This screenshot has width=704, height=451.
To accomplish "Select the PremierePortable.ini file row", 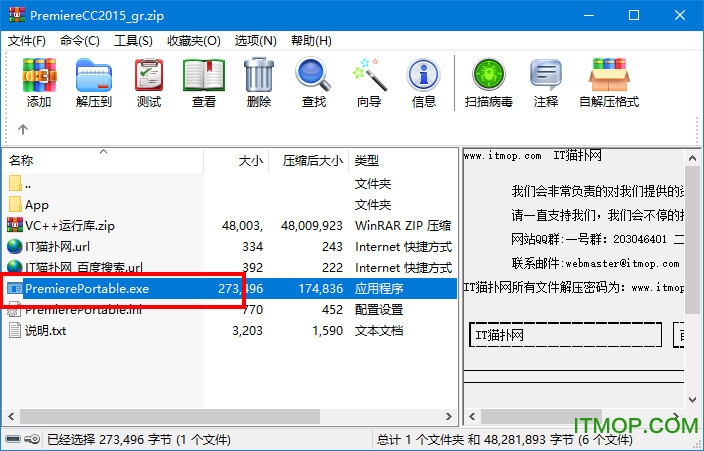I will coord(229,309).
